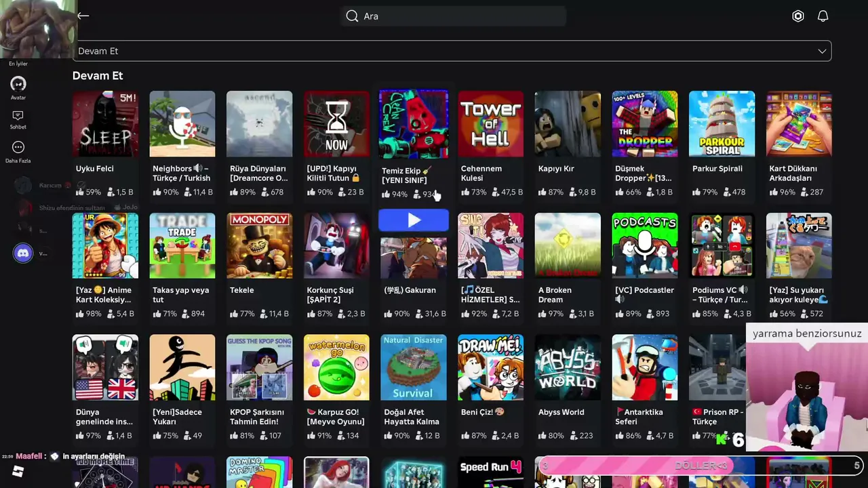Start Temiz Ekip with the blue play button
The height and width of the screenshot is (488, 868).
[414, 220]
